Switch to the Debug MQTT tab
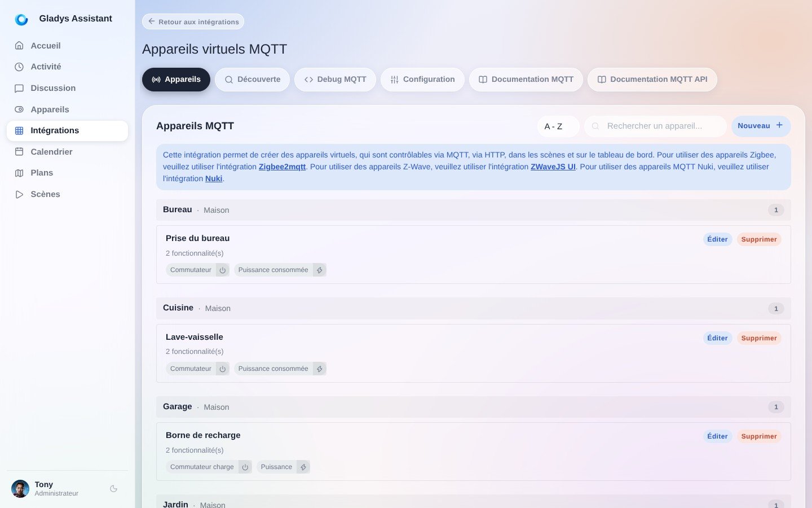 [335, 80]
